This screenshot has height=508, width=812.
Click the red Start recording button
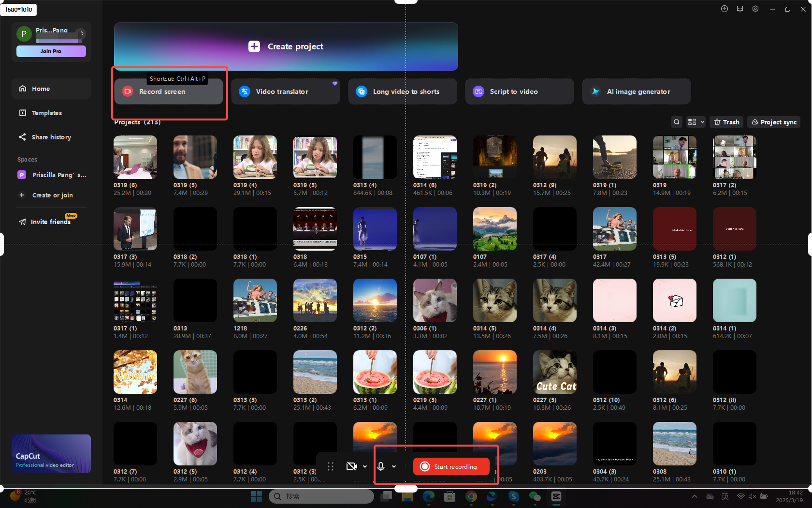point(451,466)
